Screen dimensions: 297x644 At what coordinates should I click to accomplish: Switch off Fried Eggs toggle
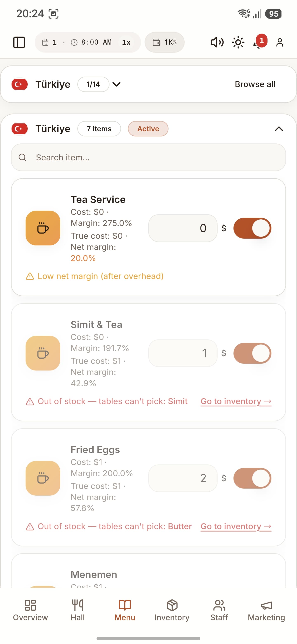click(252, 478)
